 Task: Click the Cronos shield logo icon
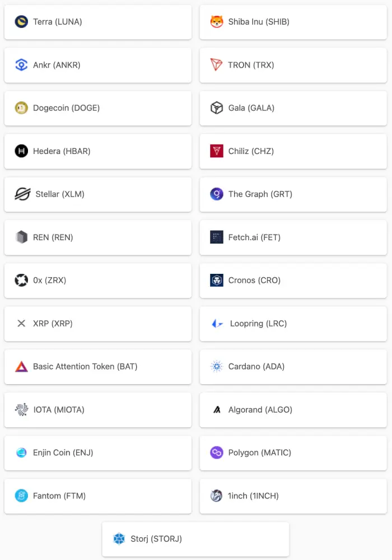217,281
